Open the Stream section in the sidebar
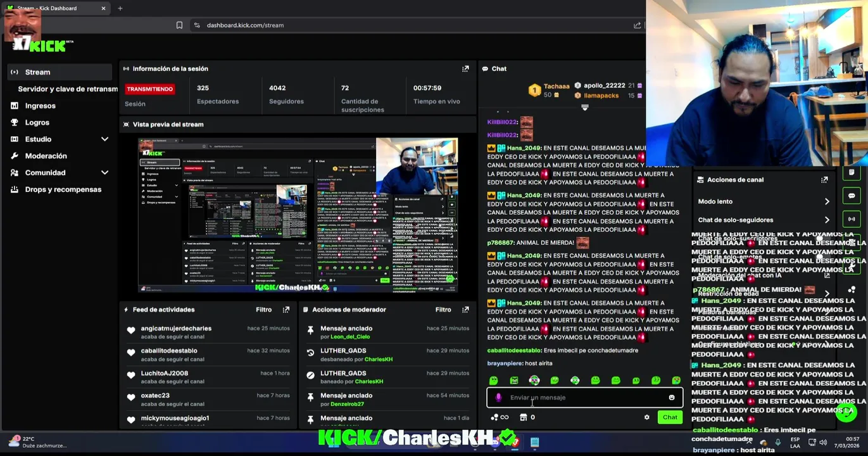Screen dimensions: 868x456 pyautogui.click(x=60, y=72)
